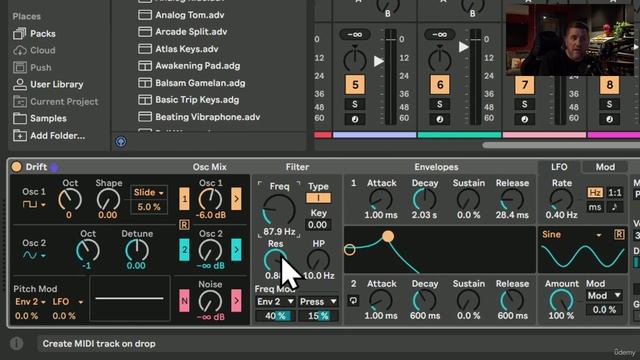640x360 pixels.
Task: Open LFO Sine waveform dropdown
Action: [572, 234]
